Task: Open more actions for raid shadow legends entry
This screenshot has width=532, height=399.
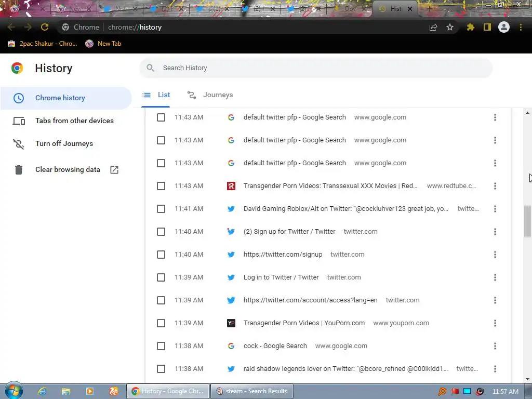Action: pyautogui.click(x=495, y=369)
